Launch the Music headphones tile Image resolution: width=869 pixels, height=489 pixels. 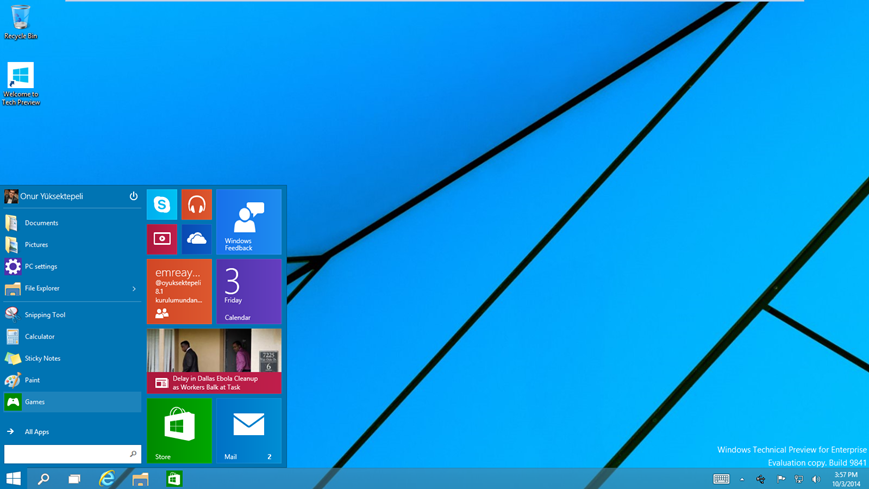[196, 204]
